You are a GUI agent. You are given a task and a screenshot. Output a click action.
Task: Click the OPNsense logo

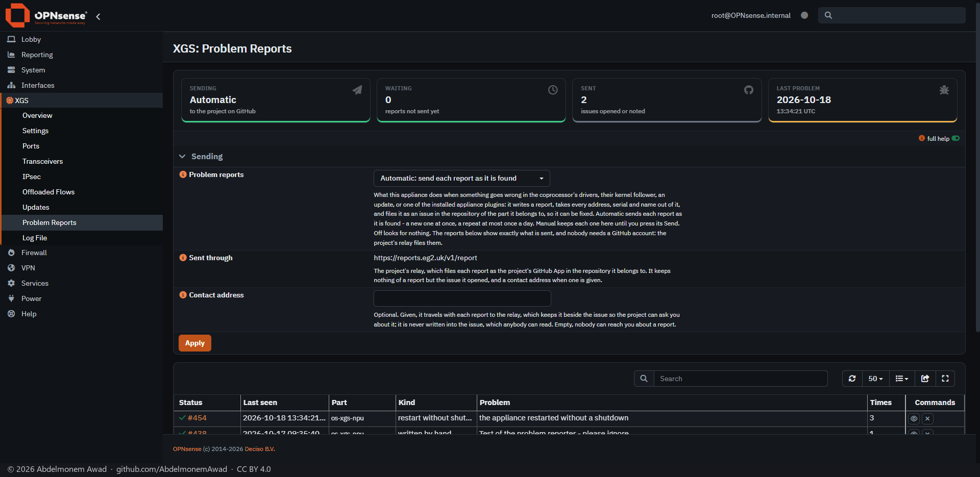coord(46,15)
